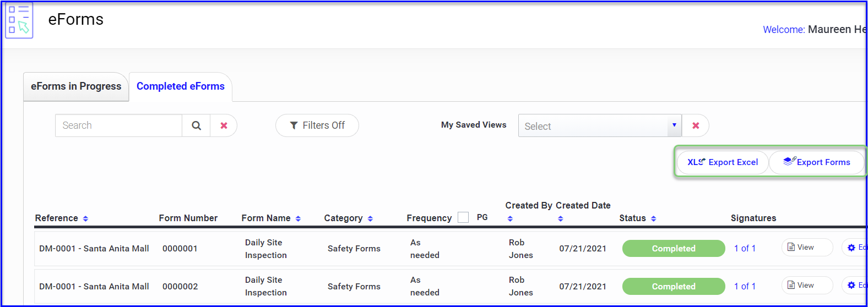868x307 pixels.
Task: Click the search magnifier icon
Action: pyautogui.click(x=196, y=125)
